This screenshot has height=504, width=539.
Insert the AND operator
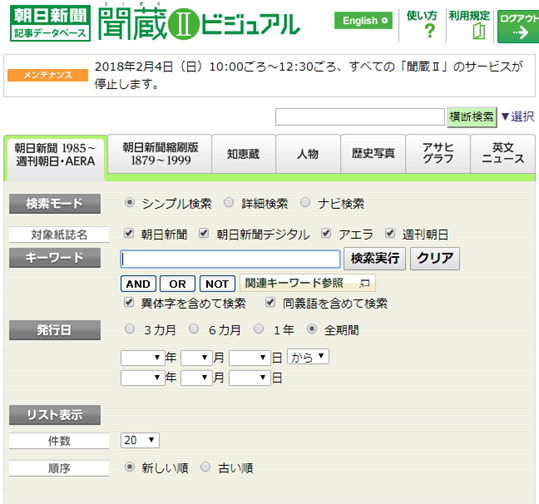138,284
